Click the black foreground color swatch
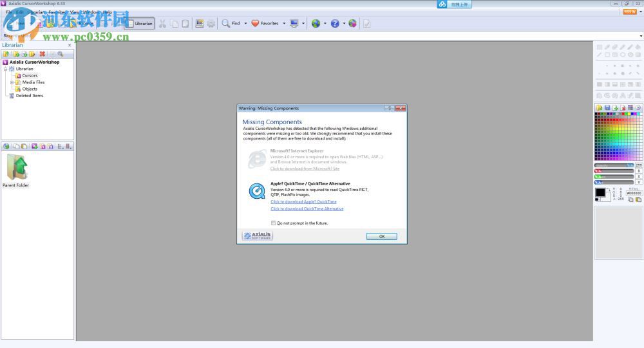Screen dimensions: 644x348 [600, 192]
